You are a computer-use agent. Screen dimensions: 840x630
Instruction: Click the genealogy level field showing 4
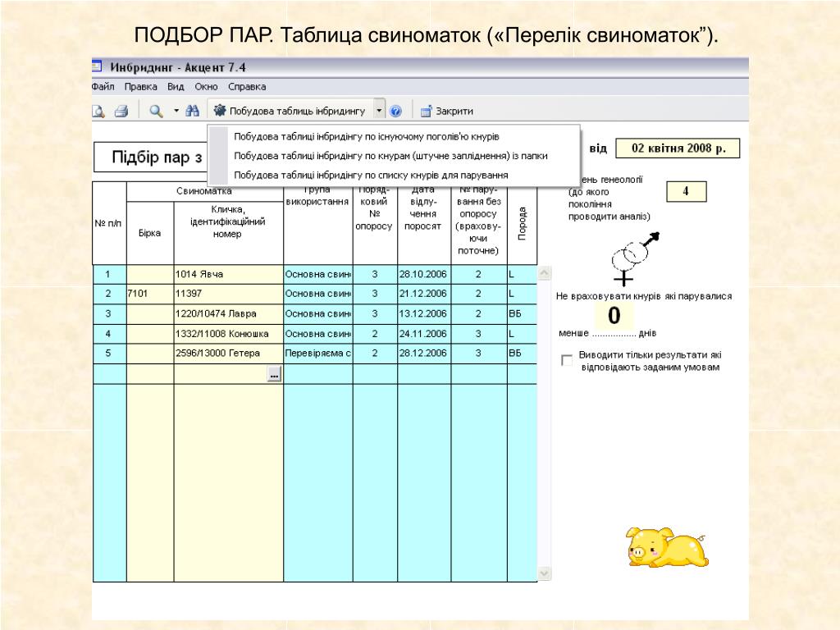(x=687, y=191)
